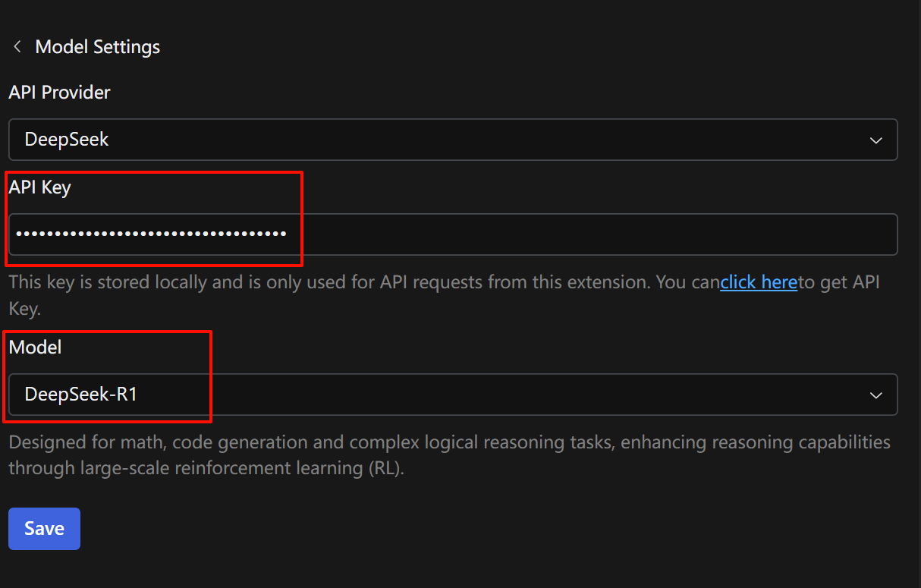
Task: Click the Model dropdown chevron arrow
Action: 875,395
